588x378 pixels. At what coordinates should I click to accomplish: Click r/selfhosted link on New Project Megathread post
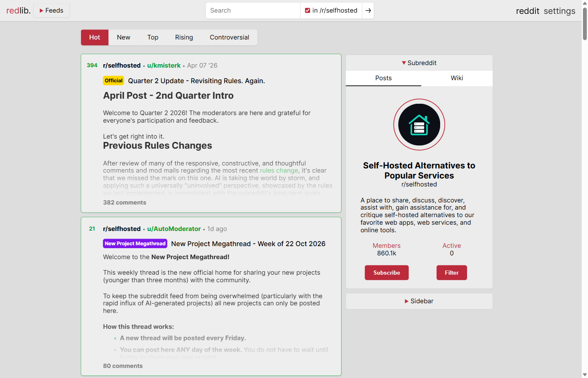point(122,229)
